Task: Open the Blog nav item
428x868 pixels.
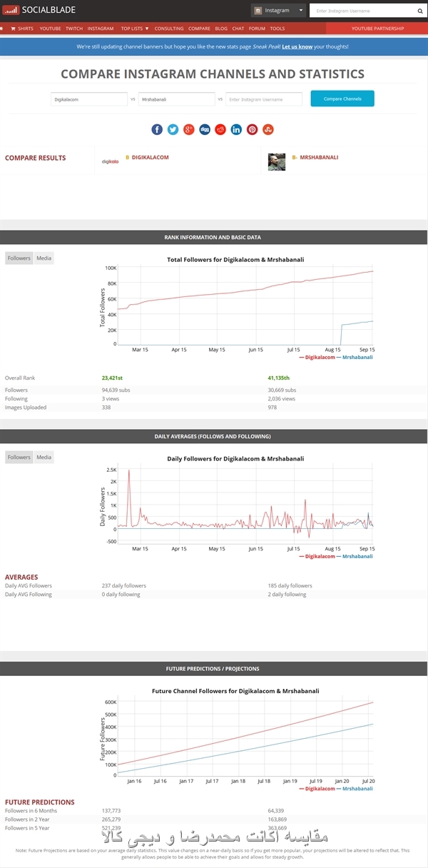Action: tap(221, 29)
